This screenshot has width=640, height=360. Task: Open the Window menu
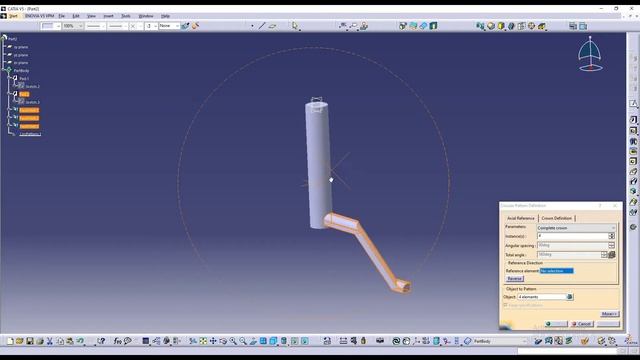pos(146,16)
